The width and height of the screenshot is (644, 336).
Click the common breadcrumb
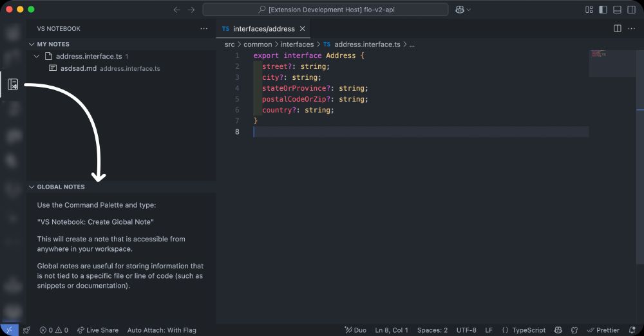(258, 44)
